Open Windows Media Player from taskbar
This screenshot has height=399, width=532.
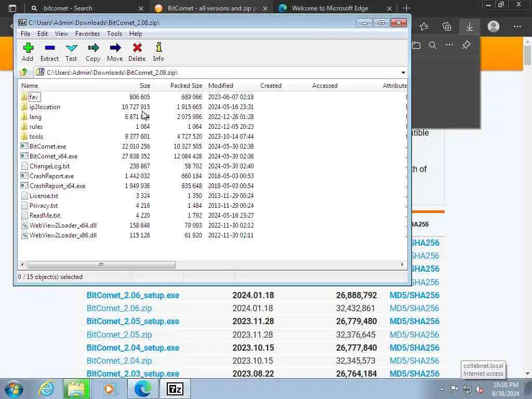point(109,389)
